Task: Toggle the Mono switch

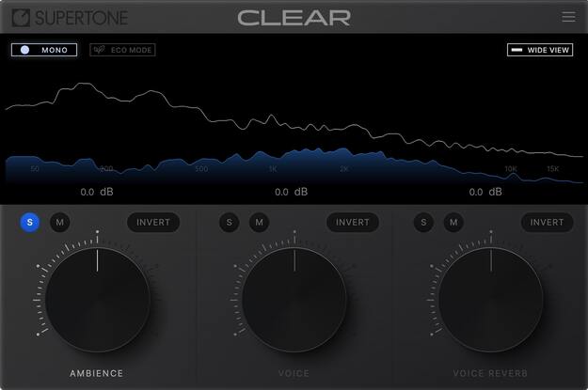Action: point(44,50)
